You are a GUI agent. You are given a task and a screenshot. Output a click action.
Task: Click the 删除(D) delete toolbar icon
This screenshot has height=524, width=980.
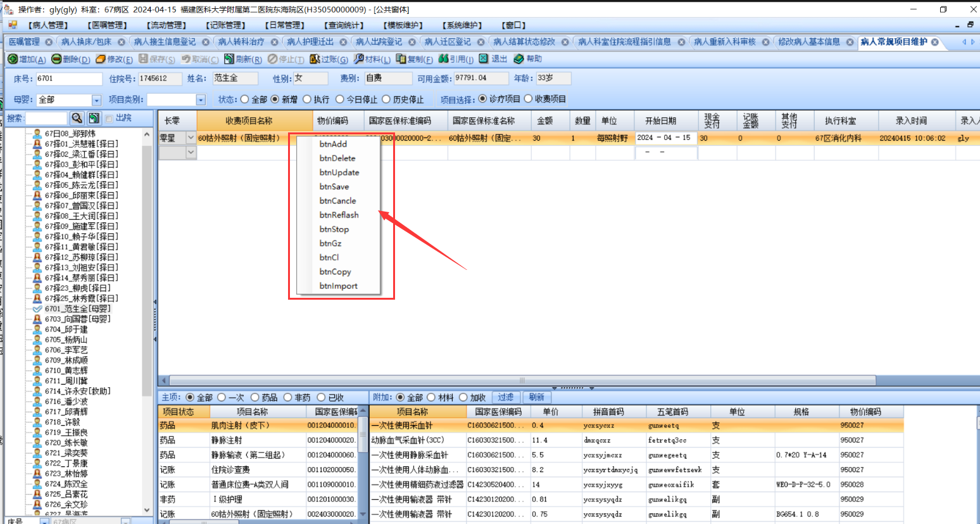pyautogui.click(x=56, y=59)
